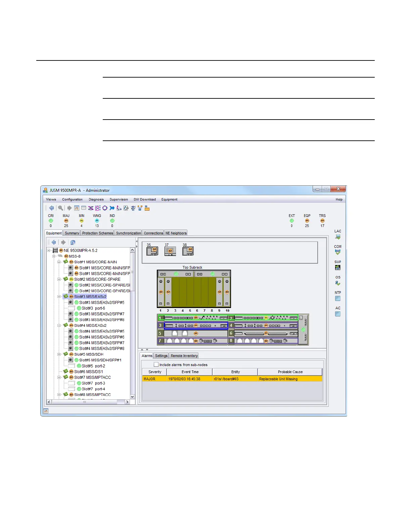Click the COM status icon

pyautogui.click(x=338, y=252)
